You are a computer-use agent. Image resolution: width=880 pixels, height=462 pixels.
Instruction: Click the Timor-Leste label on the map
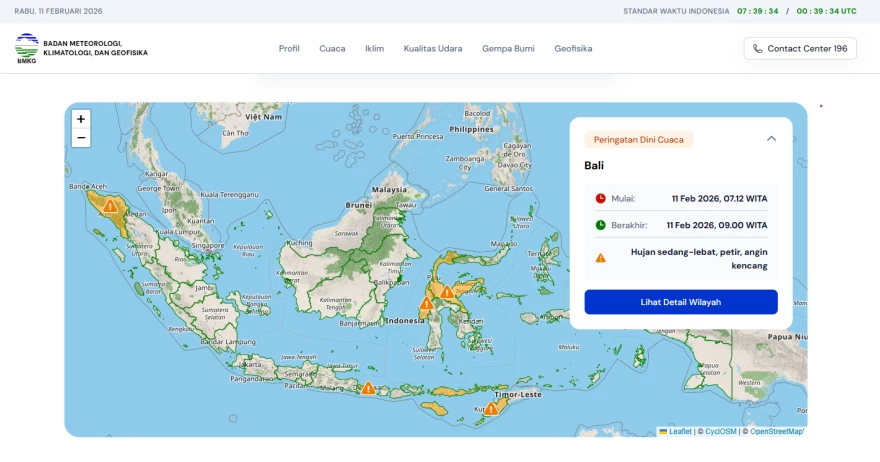click(518, 395)
